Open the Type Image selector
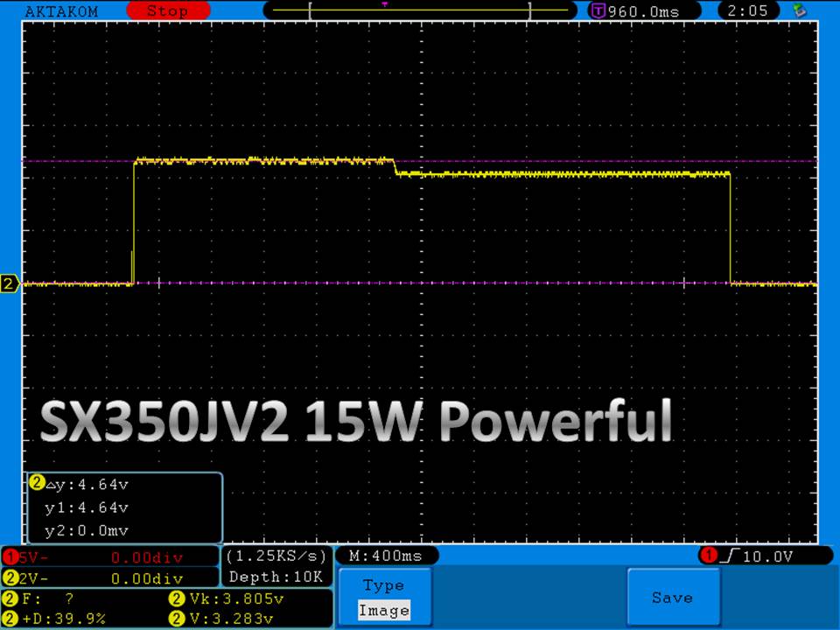840x630 pixels. coord(383,598)
